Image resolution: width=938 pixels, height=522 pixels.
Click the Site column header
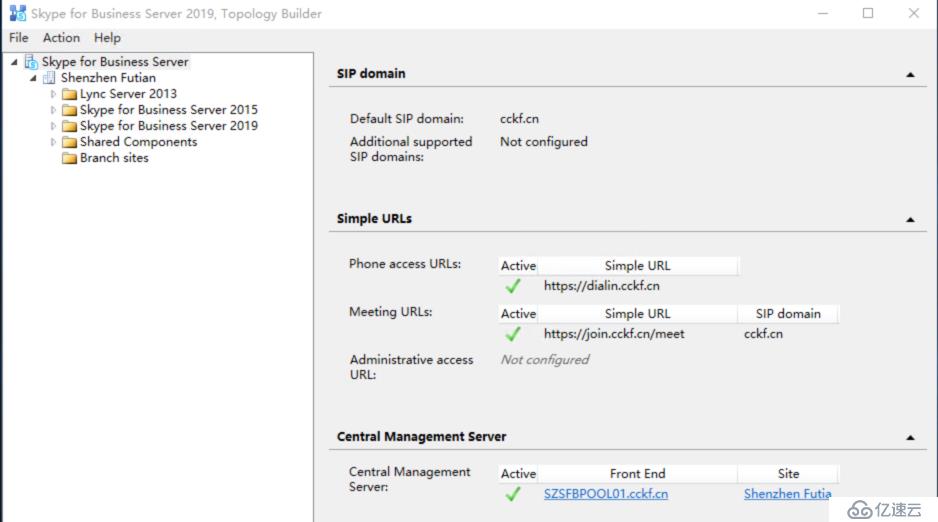coord(788,474)
